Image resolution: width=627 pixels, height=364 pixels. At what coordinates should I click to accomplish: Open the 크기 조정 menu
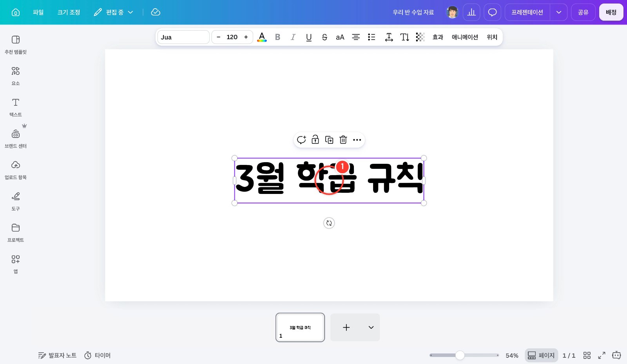point(69,12)
